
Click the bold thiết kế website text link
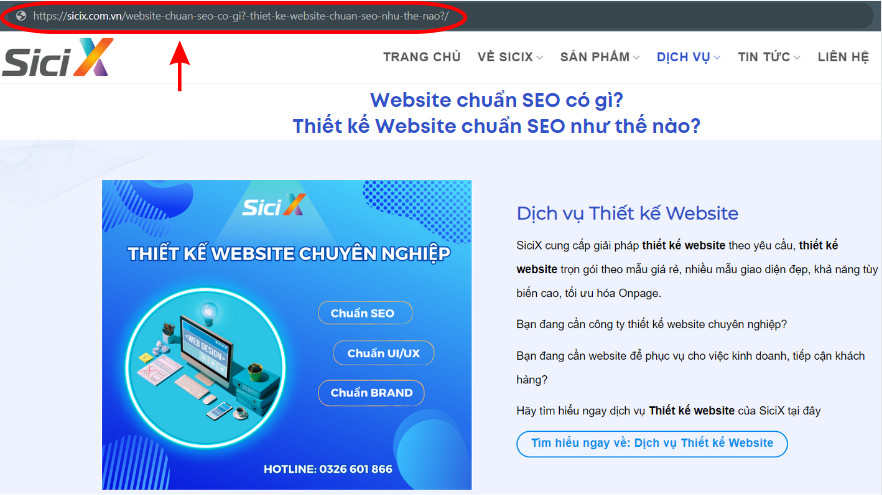(683, 245)
